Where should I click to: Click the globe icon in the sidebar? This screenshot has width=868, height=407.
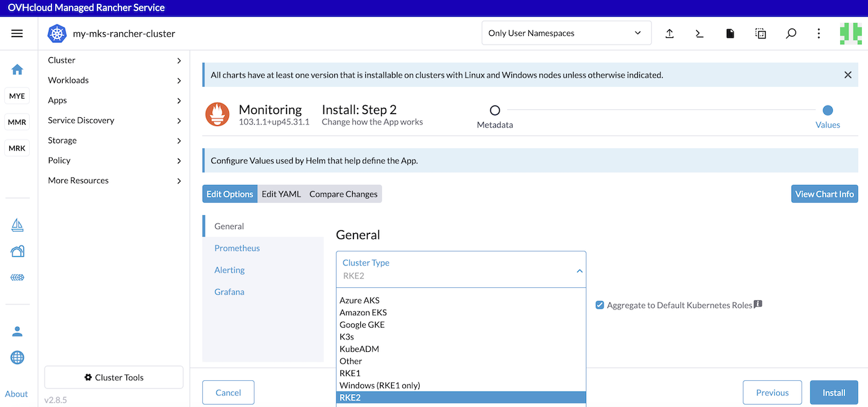pos(17,357)
